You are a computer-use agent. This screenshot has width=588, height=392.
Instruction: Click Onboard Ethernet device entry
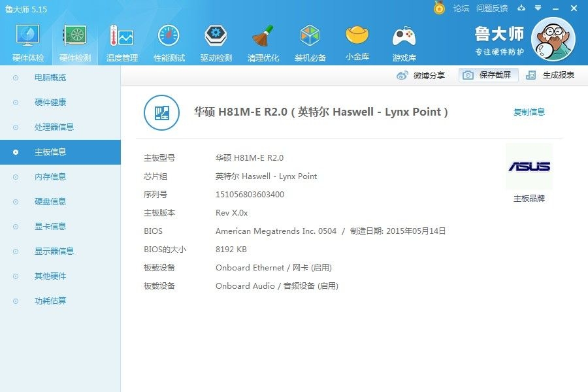(274, 268)
